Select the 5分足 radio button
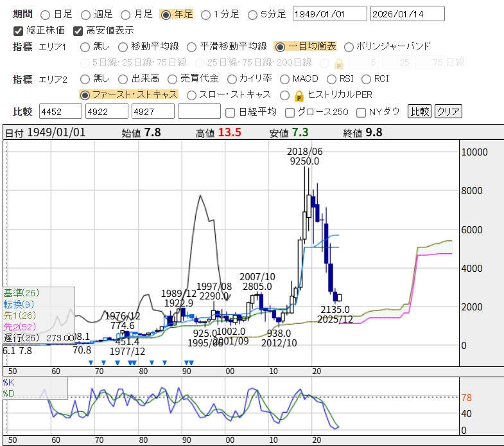The height and width of the screenshot is (446, 504). (253, 15)
